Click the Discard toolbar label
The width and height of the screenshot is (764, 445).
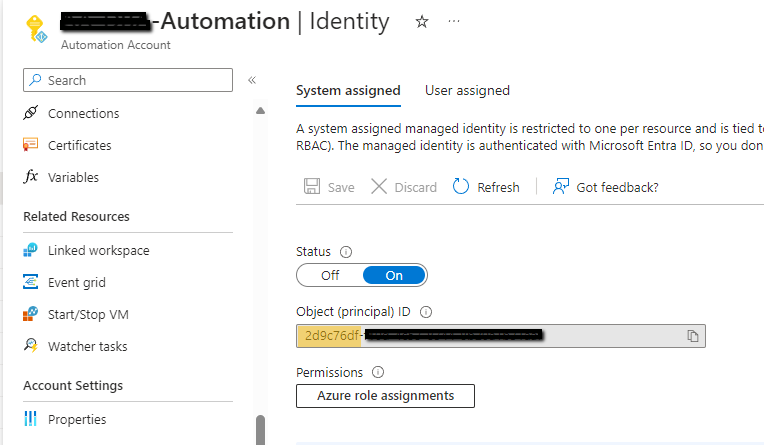pos(416,188)
